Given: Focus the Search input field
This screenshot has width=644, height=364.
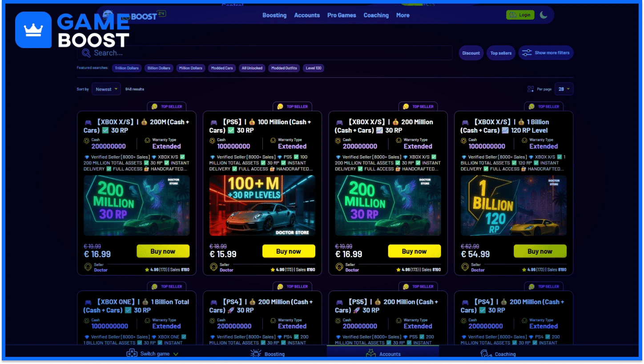Looking at the screenshot, I should click(265, 53).
